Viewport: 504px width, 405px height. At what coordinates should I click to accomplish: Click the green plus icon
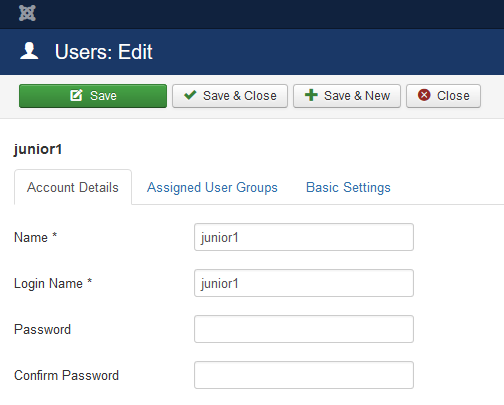[311, 95]
